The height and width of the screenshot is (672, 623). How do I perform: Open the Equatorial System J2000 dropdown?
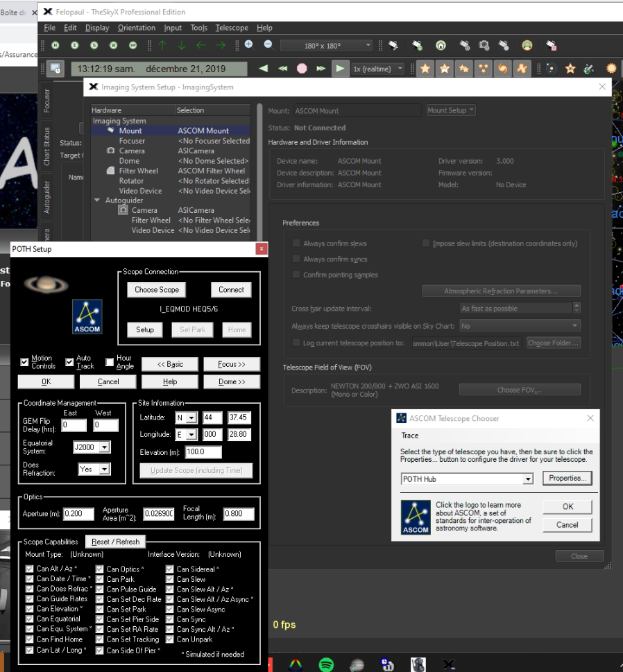click(x=104, y=448)
